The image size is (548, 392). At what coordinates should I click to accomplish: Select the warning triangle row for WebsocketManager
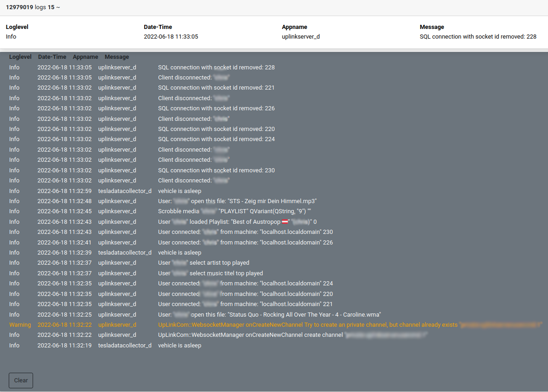(20, 324)
